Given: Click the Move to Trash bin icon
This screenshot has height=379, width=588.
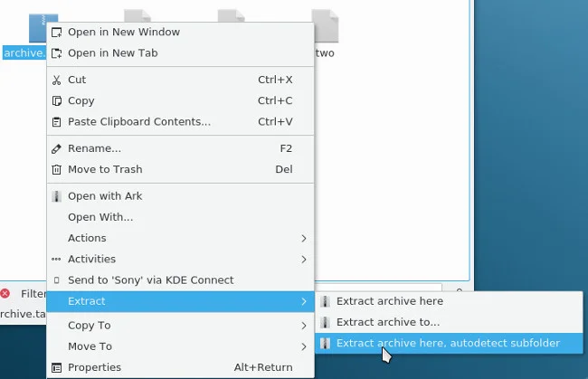Looking at the screenshot, I should (57, 169).
